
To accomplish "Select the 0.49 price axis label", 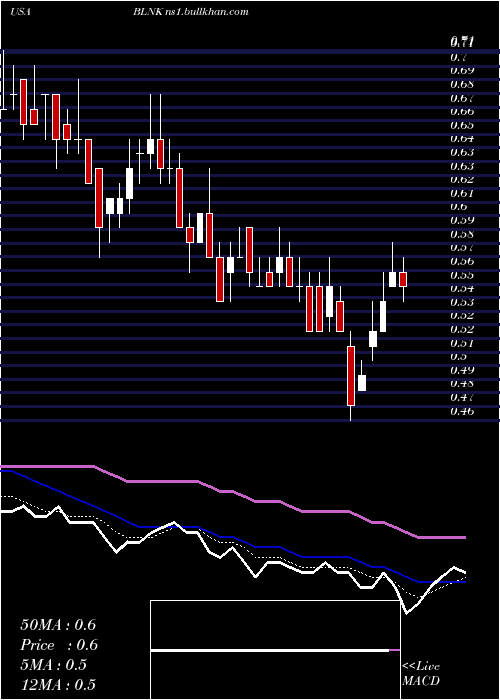I will click(462, 371).
